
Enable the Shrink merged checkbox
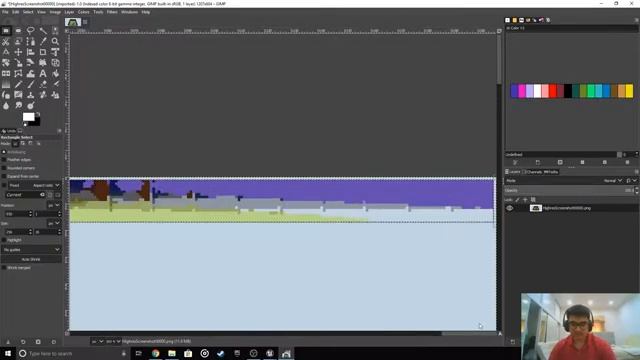(x=4, y=268)
